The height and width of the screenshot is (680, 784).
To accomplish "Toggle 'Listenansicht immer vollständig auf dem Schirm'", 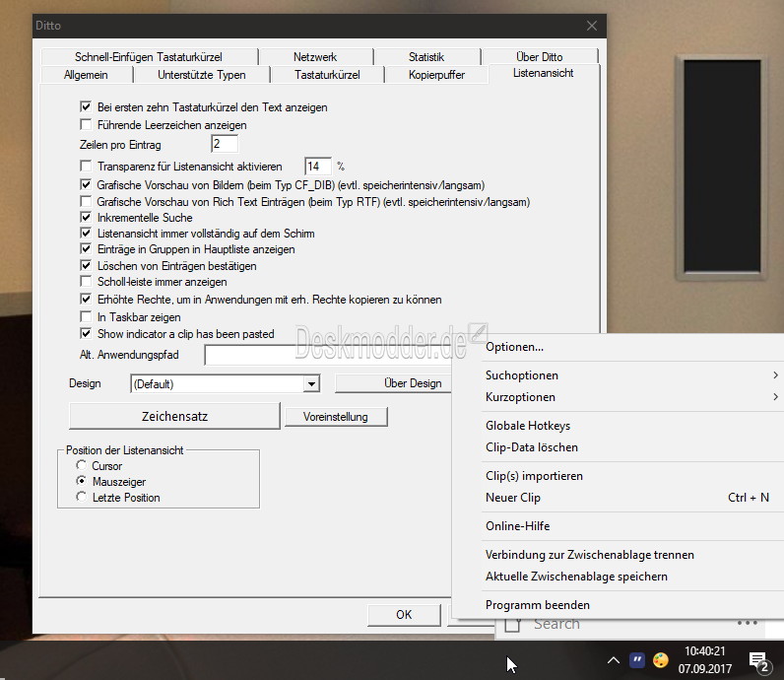I will [86, 234].
